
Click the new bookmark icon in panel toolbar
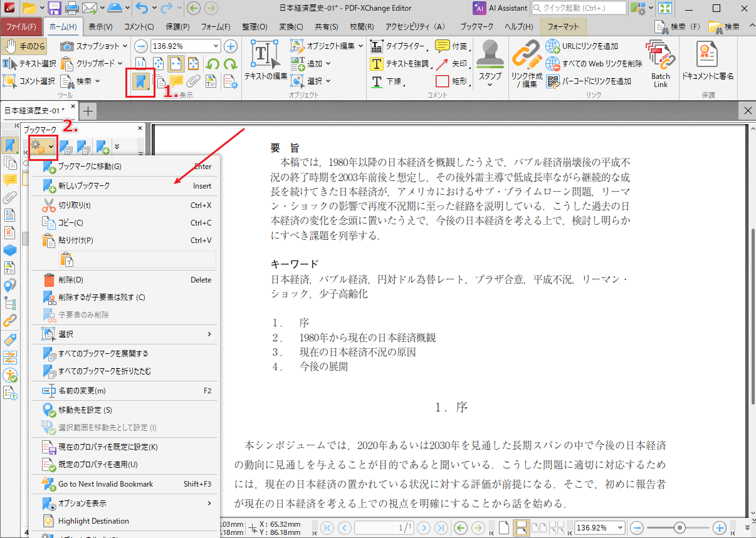tap(103, 148)
